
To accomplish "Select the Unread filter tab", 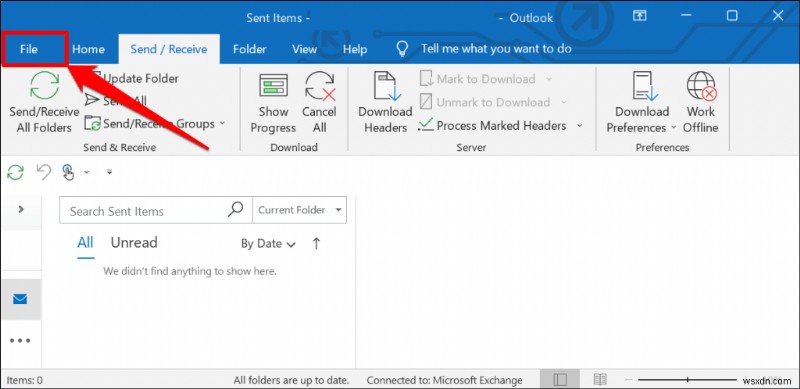I will point(134,242).
